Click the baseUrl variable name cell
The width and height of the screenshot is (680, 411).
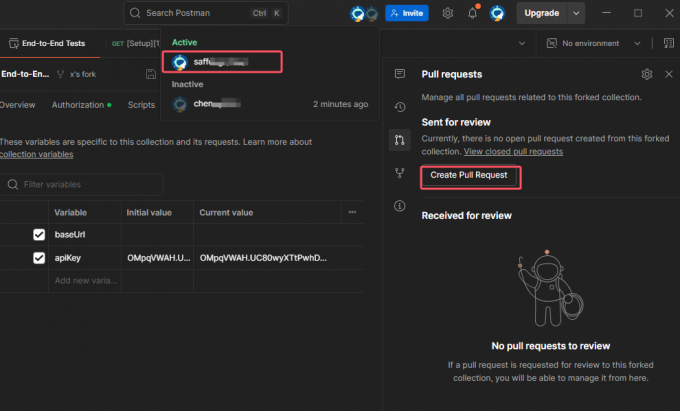85,235
